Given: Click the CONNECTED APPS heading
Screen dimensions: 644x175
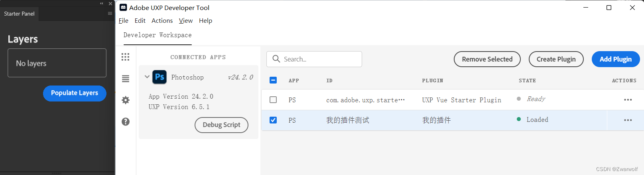Looking at the screenshot, I should 198,57.
